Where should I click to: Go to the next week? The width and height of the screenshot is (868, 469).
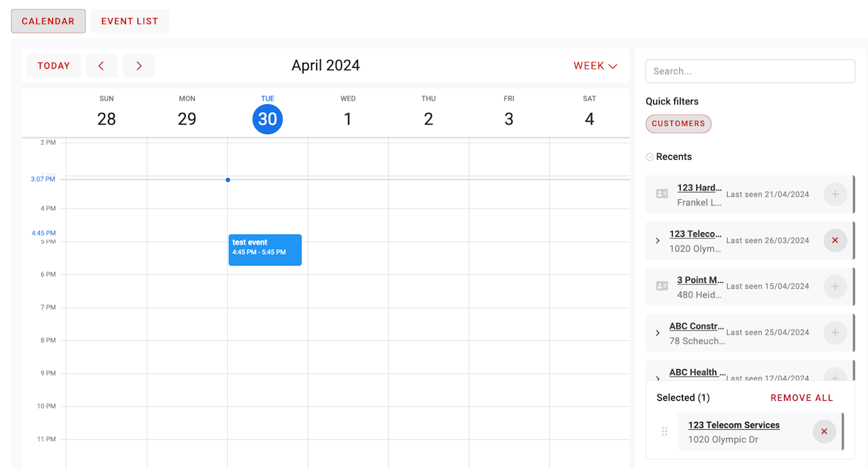pyautogui.click(x=139, y=66)
